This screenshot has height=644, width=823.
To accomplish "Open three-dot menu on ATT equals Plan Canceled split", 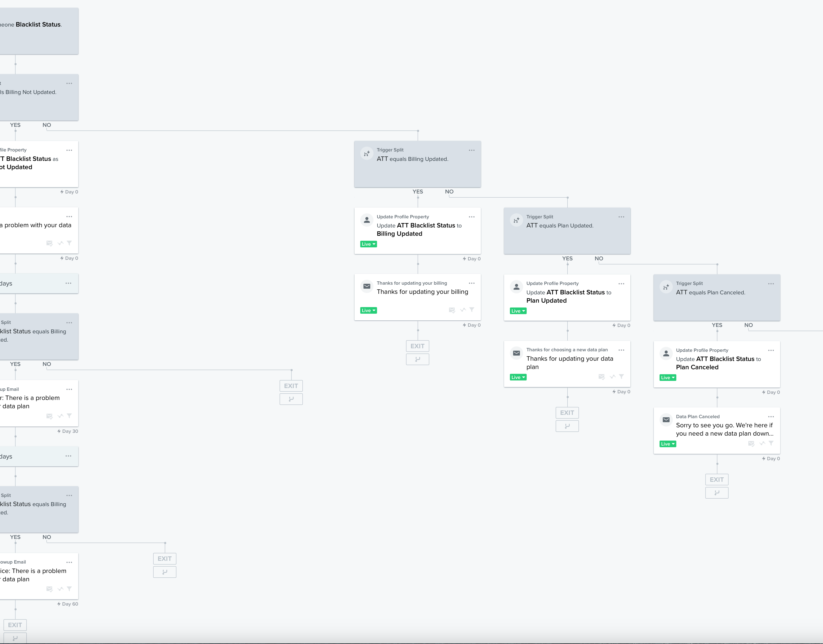I will pos(771,284).
